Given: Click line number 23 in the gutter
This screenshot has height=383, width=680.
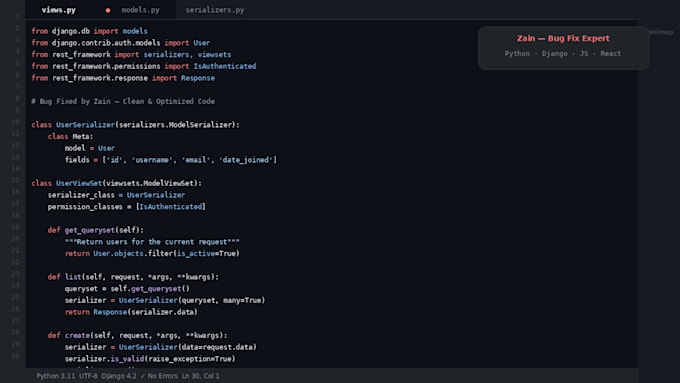Looking at the screenshot, I should click(16, 274).
